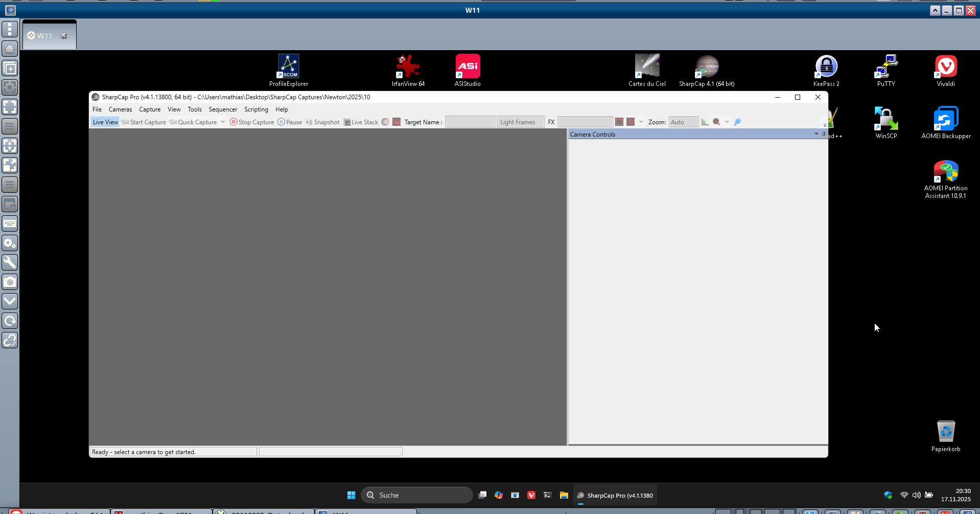The image size is (980, 514).
Task: Open the Tools menu
Action: click(x=195, y=109)
